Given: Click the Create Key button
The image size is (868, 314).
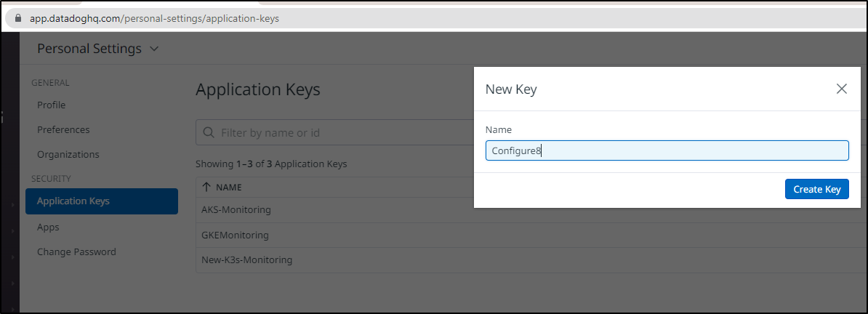Looking at the screenshot, I should (816, 189).
